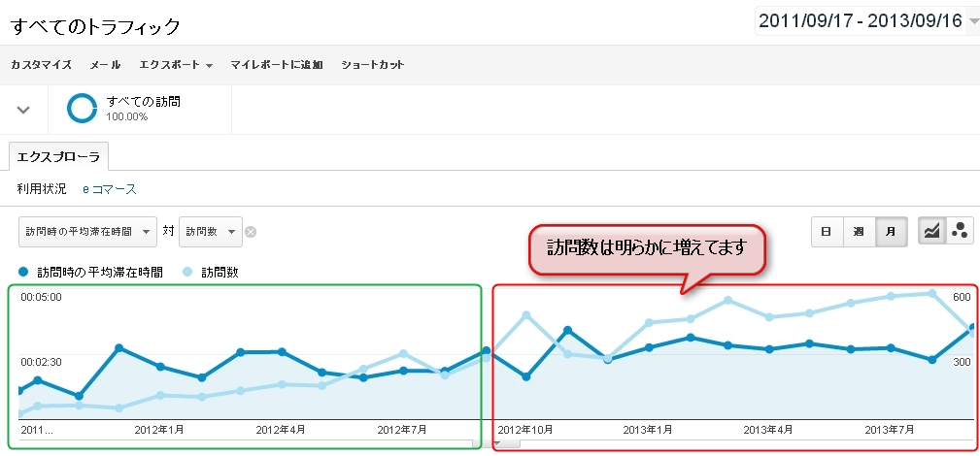Click the メール button

[105, 65]
